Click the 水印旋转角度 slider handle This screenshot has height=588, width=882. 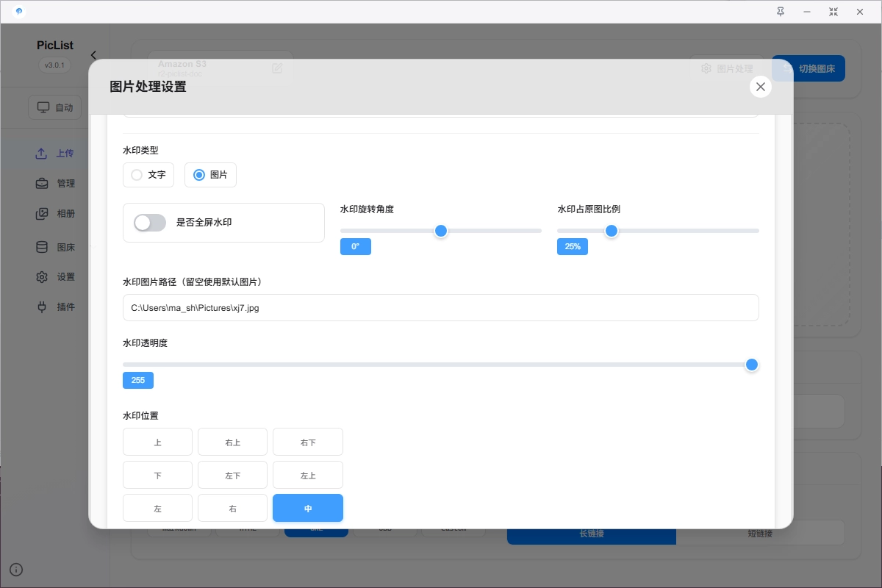(441, 231)
